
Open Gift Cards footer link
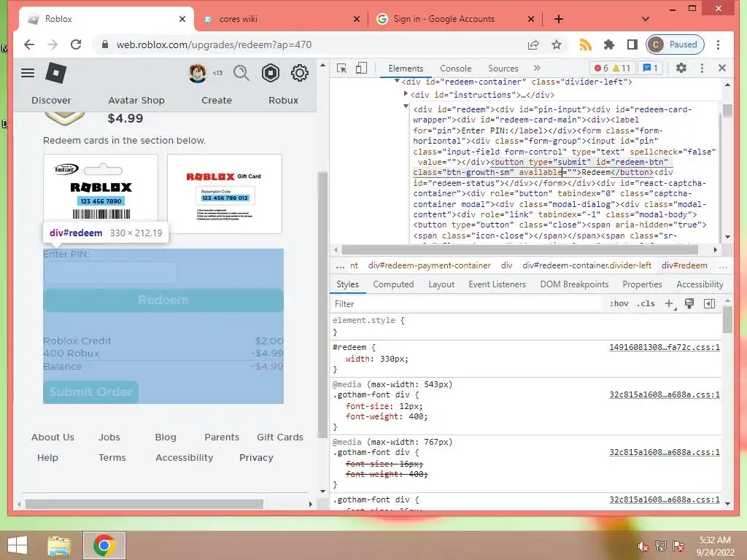pyautogui.click(x=280, y=437)
